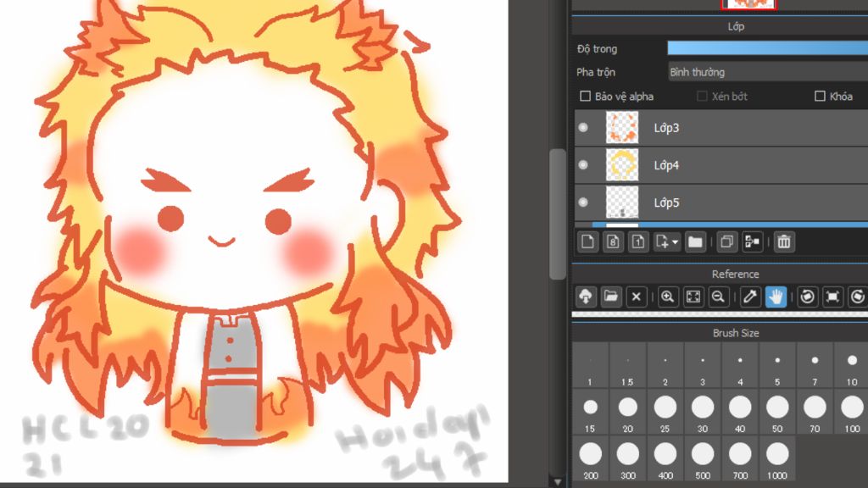868x488 pixels.
Task: Use the 500 brush size preset
Action: pos(703,458)
